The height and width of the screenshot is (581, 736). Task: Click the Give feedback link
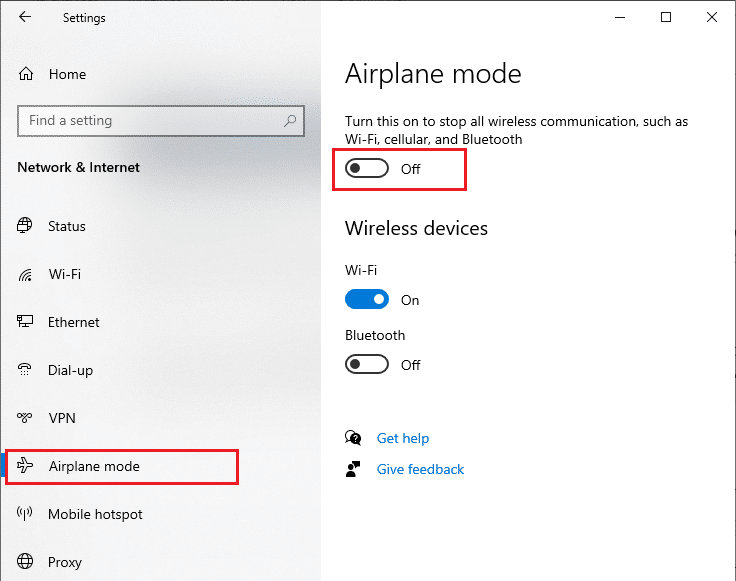click(420, 469)
